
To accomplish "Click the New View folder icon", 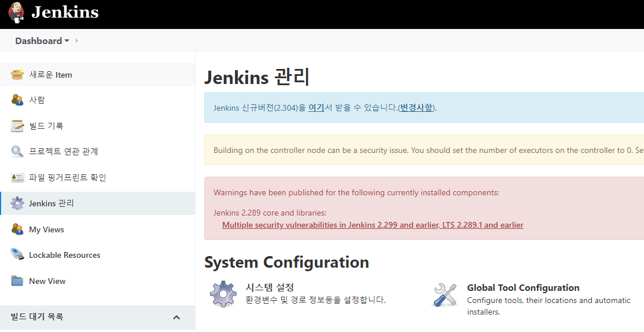I will point(17,281).
